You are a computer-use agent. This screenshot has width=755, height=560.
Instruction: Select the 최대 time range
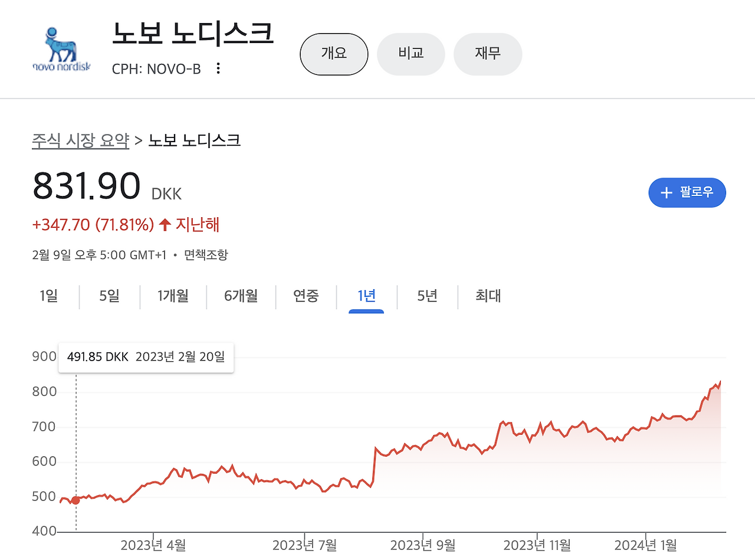488,297
